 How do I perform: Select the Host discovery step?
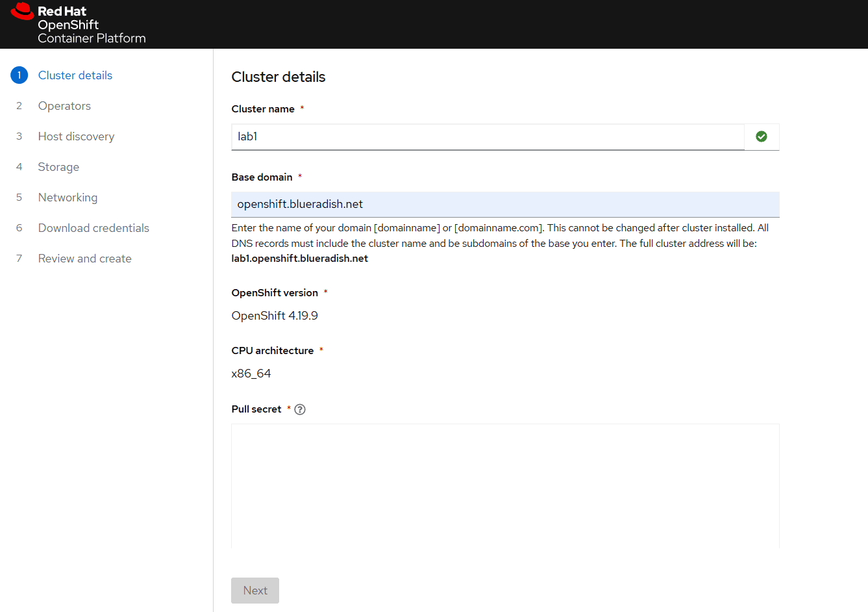tap(76, 136)
